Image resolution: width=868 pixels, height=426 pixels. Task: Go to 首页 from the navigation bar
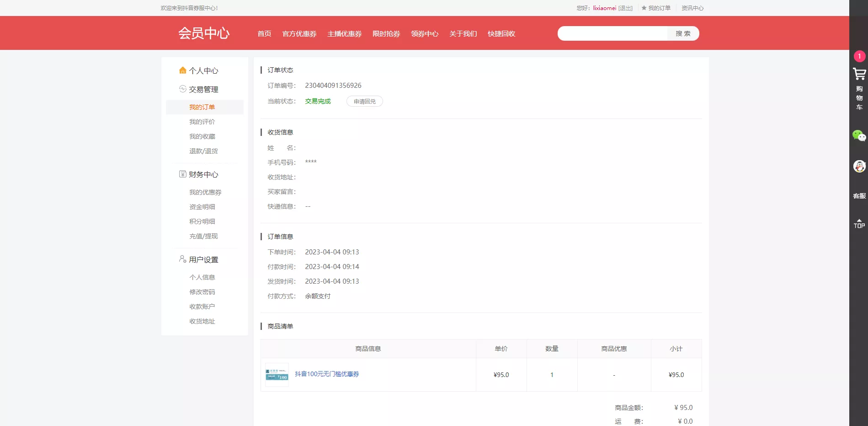pos(264,33)
